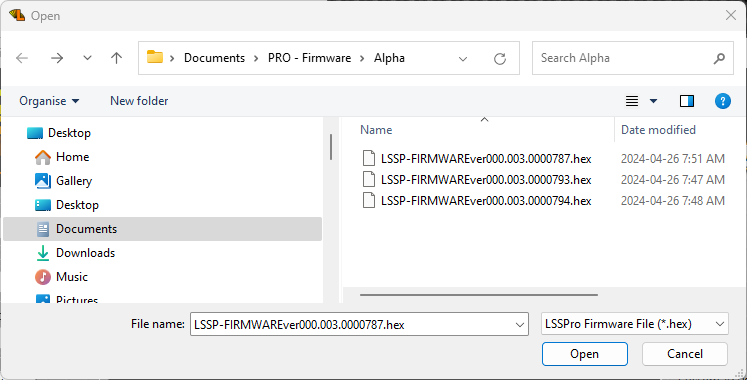Click date 2024-04-26 7:47 AM

coord(673,180)
